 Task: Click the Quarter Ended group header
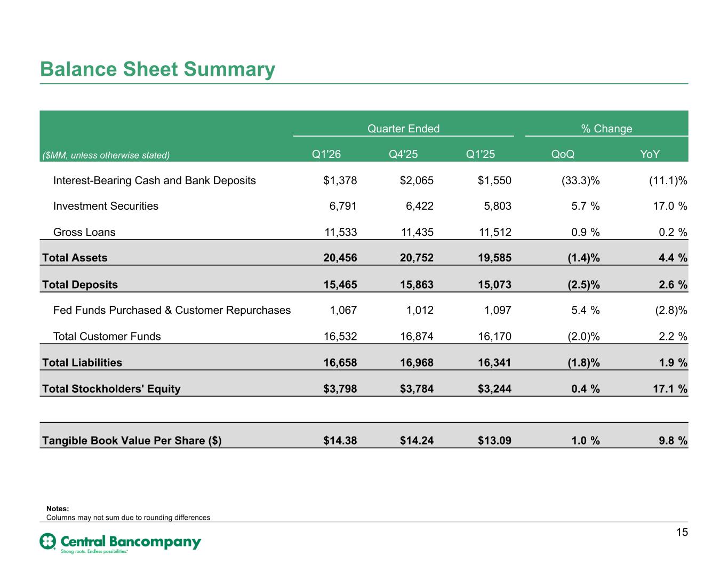404,129
